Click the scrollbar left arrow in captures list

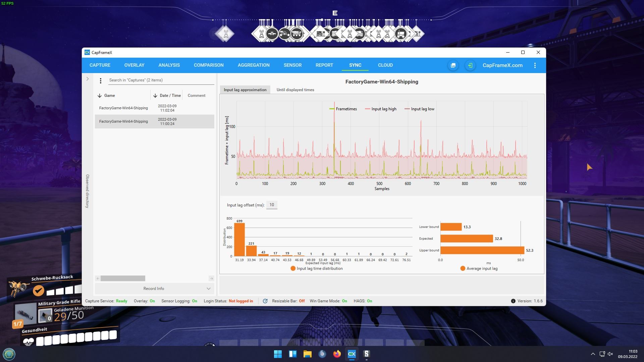(98, 279)
